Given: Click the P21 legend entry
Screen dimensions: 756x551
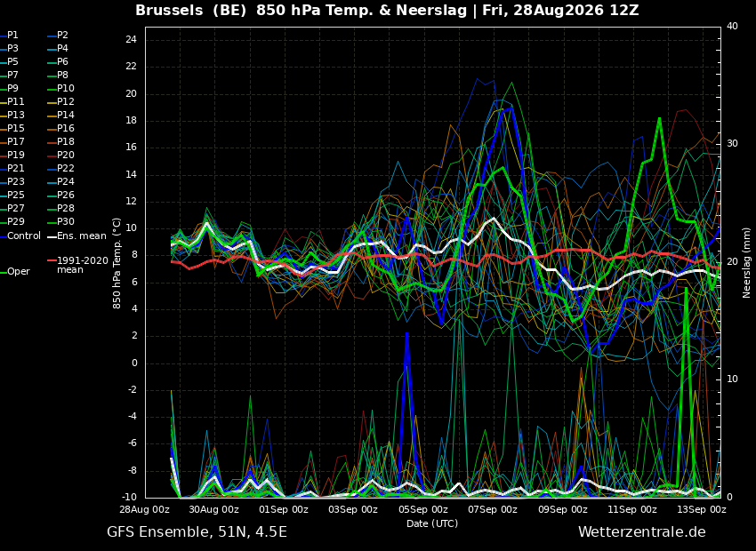Looking at the screenshot, I should click(x=12, y=168).
